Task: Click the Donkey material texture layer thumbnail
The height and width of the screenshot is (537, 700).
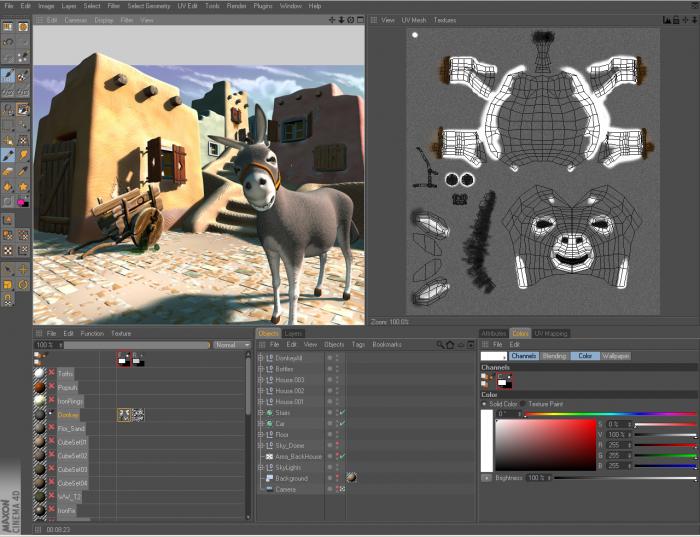Action: click(124, 415)
